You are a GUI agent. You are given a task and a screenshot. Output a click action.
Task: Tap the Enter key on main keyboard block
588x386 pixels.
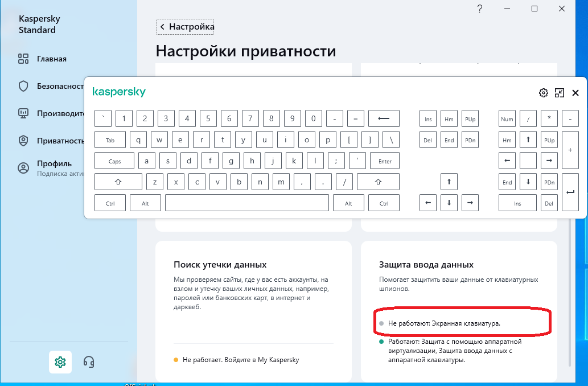tap(385, 161)
